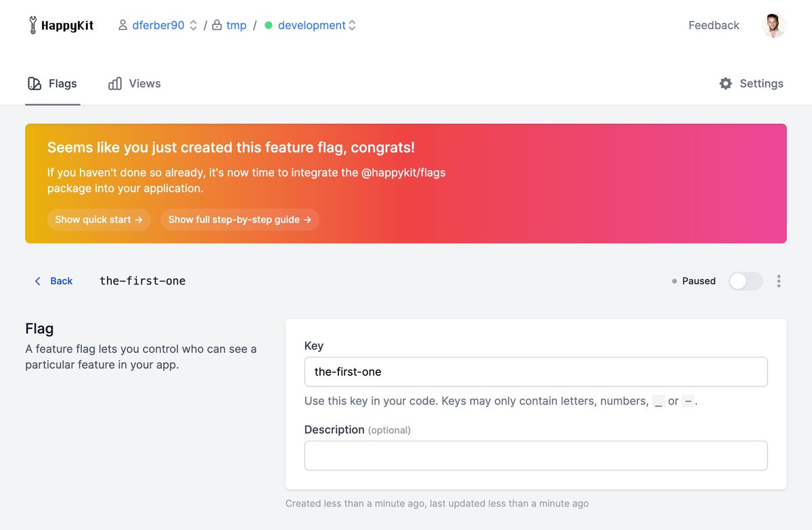Click the Key field label
812x530 pixels.
[x=314, y=346]
